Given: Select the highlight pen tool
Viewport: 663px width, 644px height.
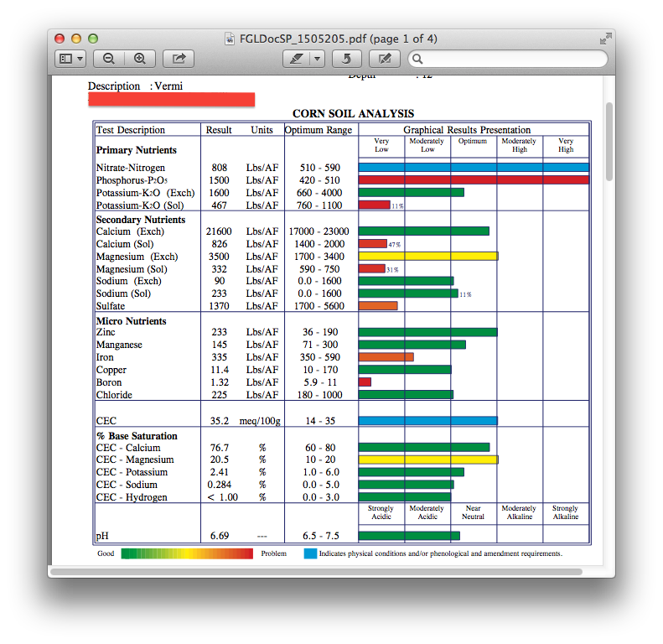Looking at the screenshot, I should (296, 59).
